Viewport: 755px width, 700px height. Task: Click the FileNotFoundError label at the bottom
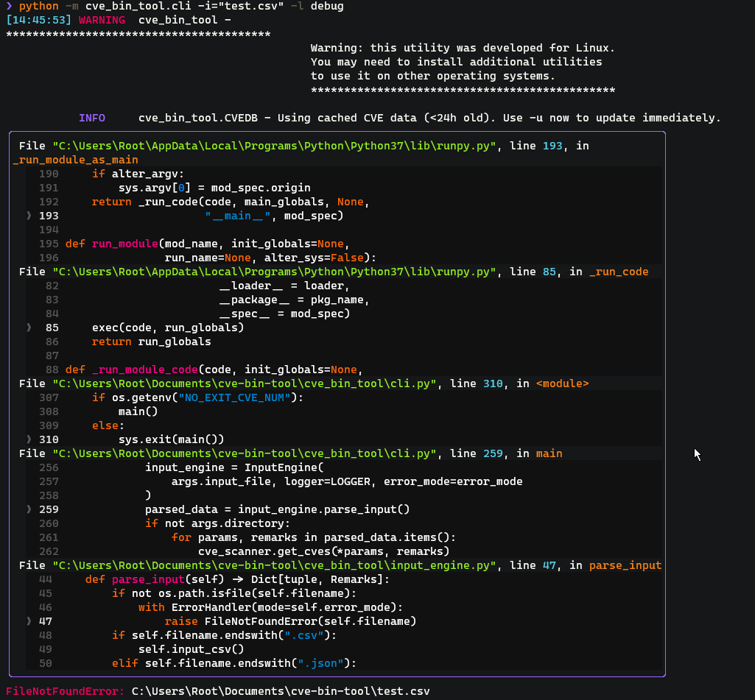tap(65, 691)
